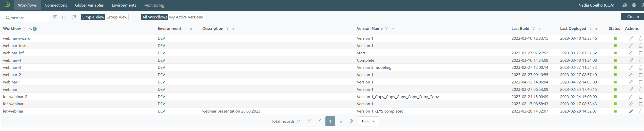This screenshot has height=131, width=644.
Task: Delete the lof-webinar-2 workflow
Action: click(640, 97)
